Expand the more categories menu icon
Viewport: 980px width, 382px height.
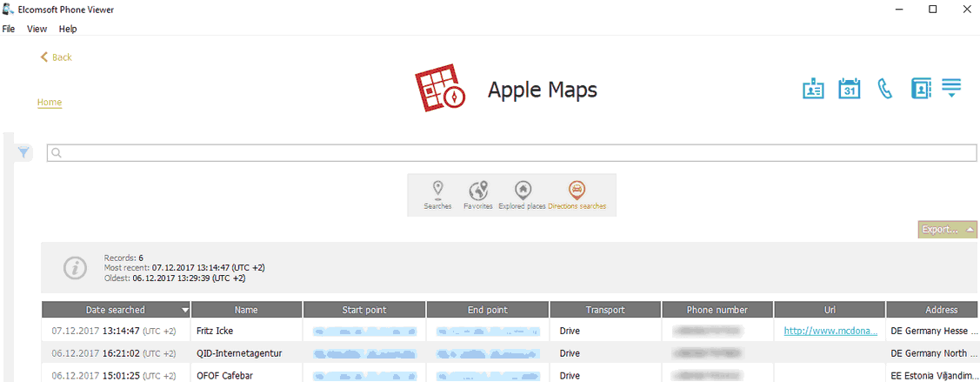(x=951, y=89)
